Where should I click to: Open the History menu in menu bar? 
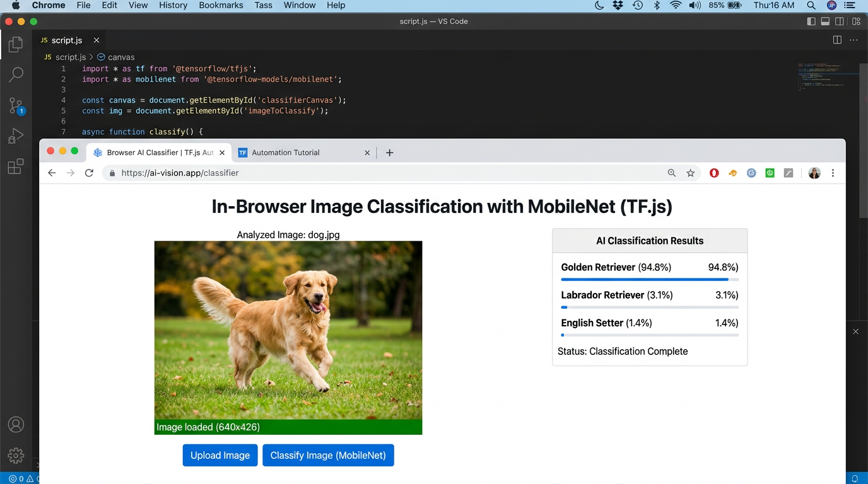pos(173,5)
